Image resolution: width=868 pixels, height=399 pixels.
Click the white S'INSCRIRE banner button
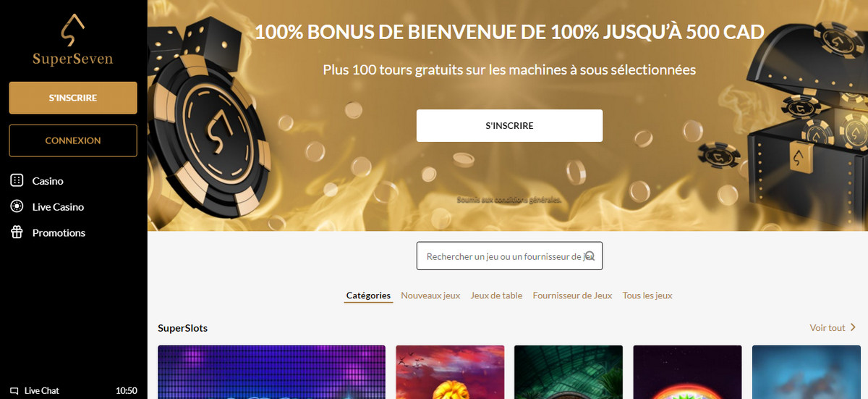click(x=509, y=125)
